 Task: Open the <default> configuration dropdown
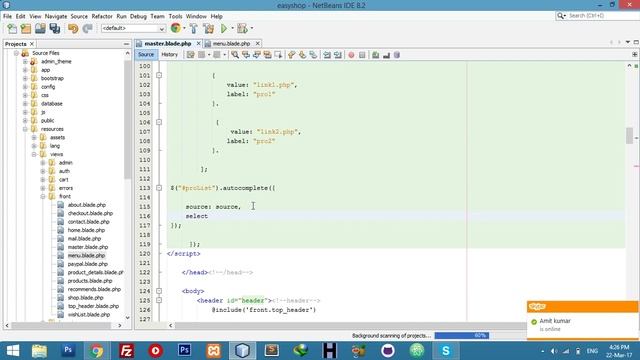[x=133, y=29]
